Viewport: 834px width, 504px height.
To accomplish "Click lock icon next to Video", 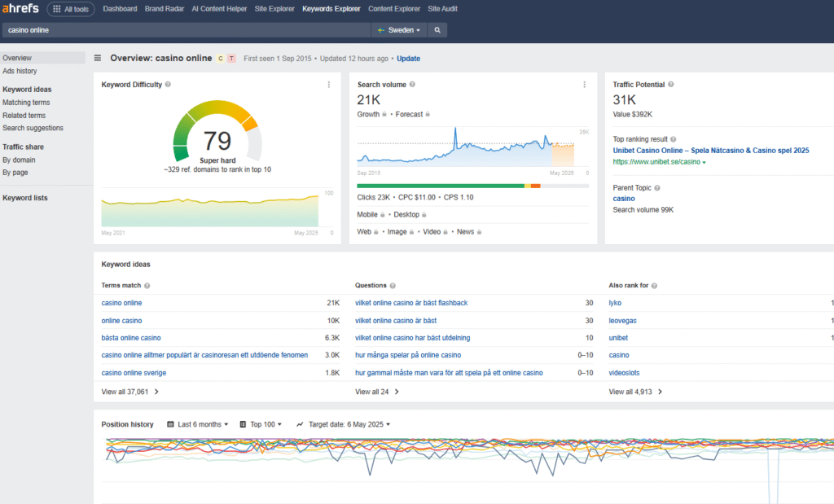I will (446, 232).
